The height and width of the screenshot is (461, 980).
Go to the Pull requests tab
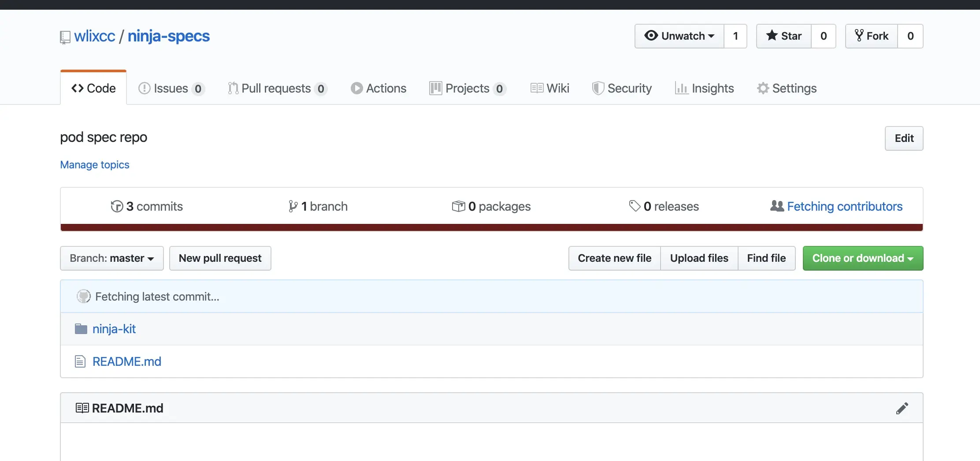278,88
